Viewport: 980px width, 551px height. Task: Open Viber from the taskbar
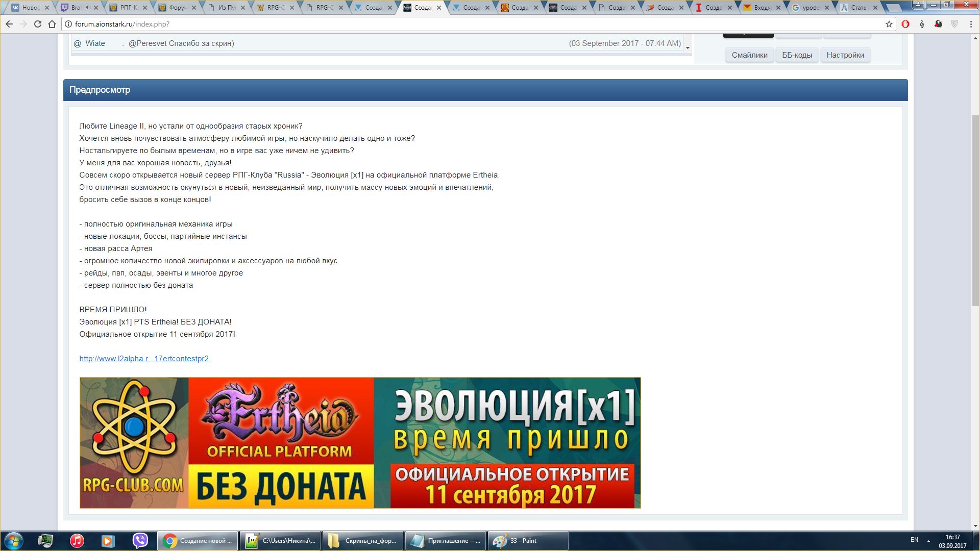tap(140, 541)
